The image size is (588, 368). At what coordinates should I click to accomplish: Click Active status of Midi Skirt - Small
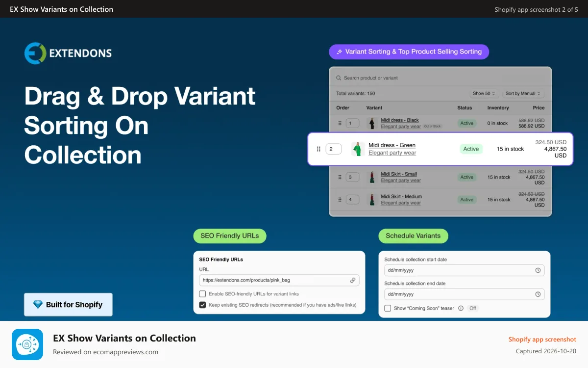coord(467,177)
